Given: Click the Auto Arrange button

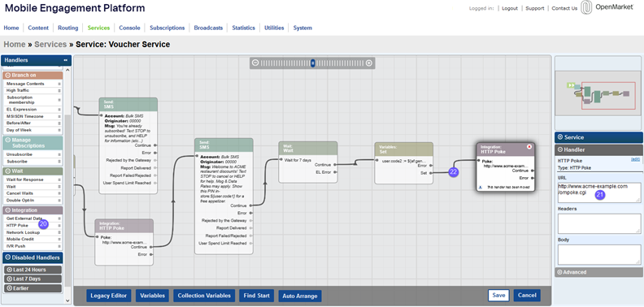Looking at the screenshot, I should point(300,296).
